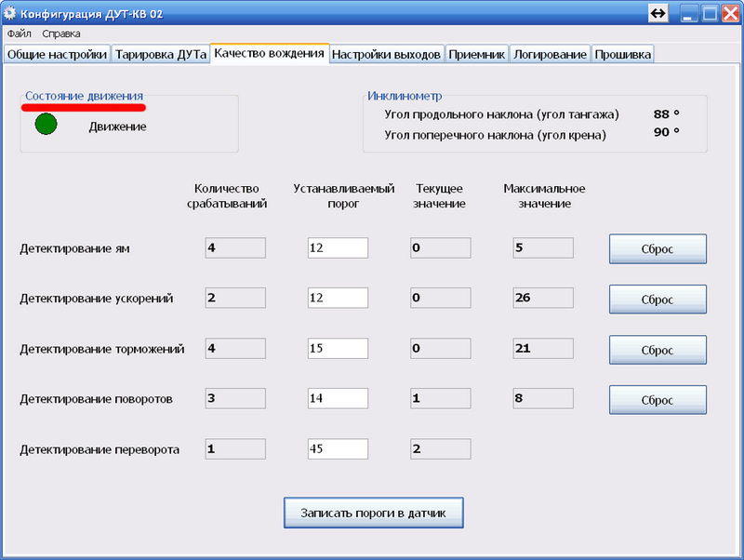Edit threshold field for Детектирование поворотов
Viewport: 744px width, 560px height.
pos(338,398)
